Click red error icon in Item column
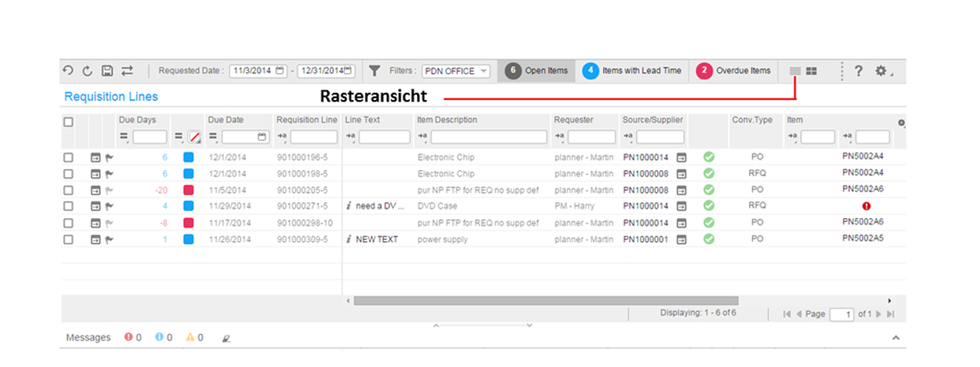This screenshot has width=980, height=367. pos(866,206)
